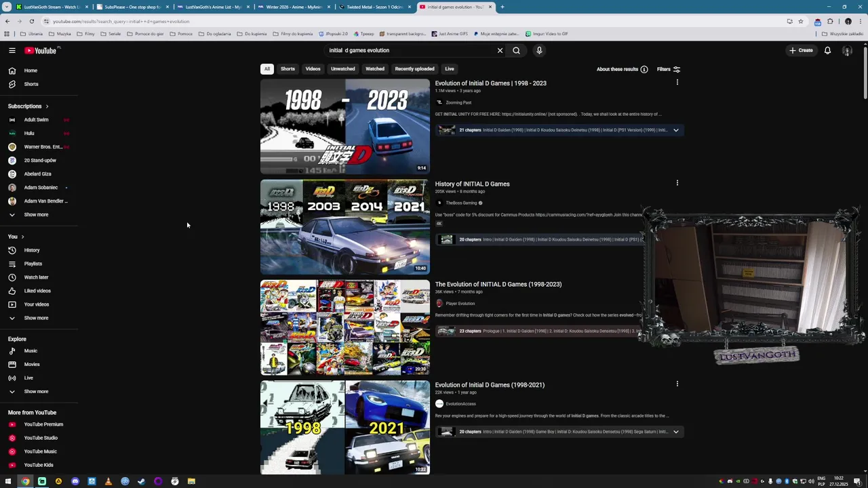The height and width of the screenshot is (488, 868).
Task: Switch to the Twisted Metal browser tab
Action: tap(374, 7)
